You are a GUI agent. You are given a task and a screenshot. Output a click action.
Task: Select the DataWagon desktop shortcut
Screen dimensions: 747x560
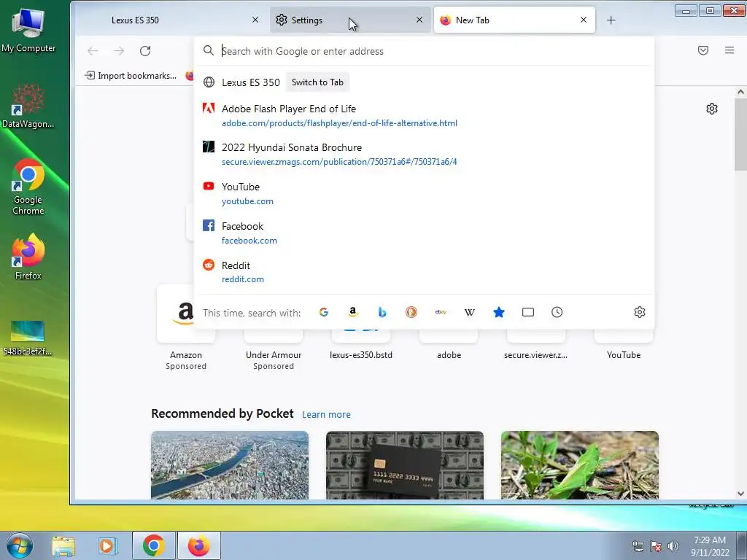tap(28, 106)
